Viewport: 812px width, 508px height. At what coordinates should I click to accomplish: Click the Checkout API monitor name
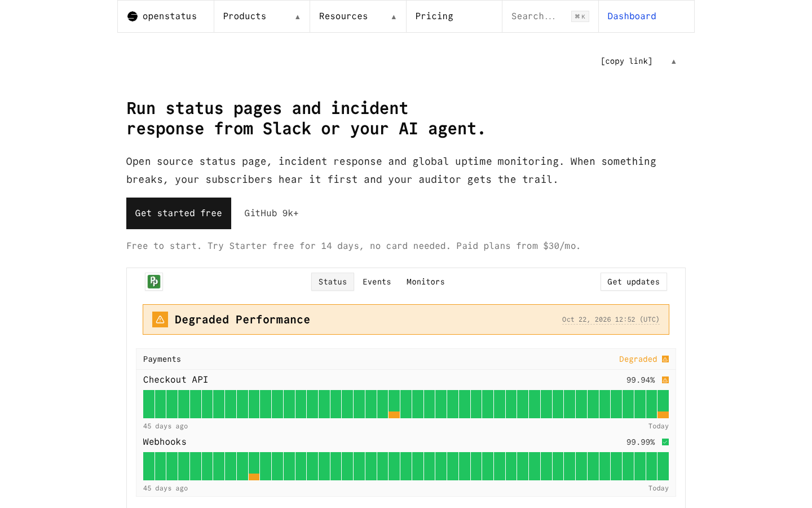(x=175, y=380)
